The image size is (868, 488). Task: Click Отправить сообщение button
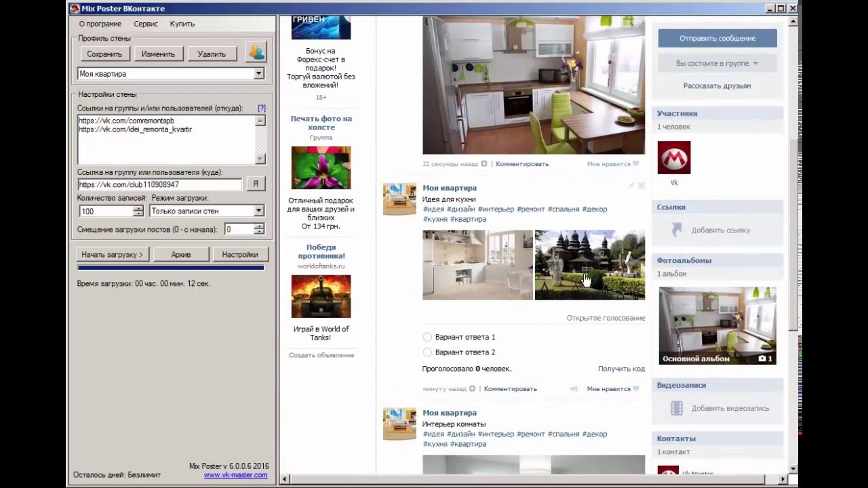717,38
